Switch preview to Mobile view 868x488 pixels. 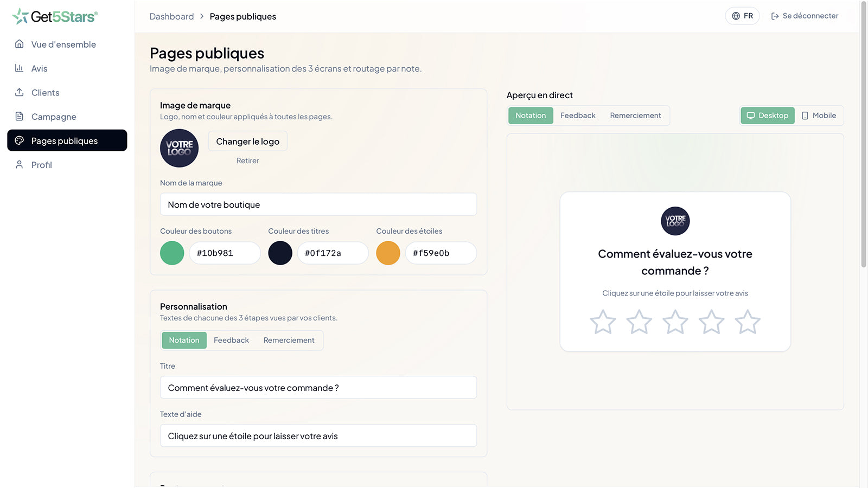coord(819,115)
